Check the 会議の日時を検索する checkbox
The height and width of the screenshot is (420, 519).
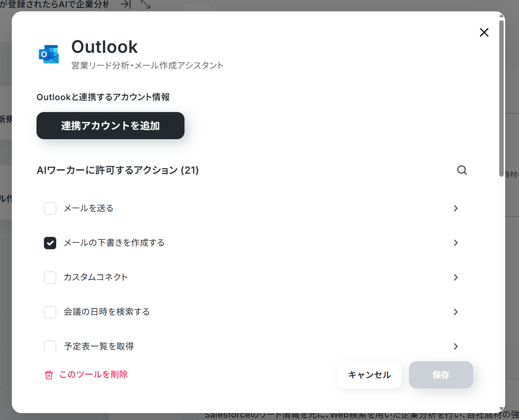pos(50,312)
